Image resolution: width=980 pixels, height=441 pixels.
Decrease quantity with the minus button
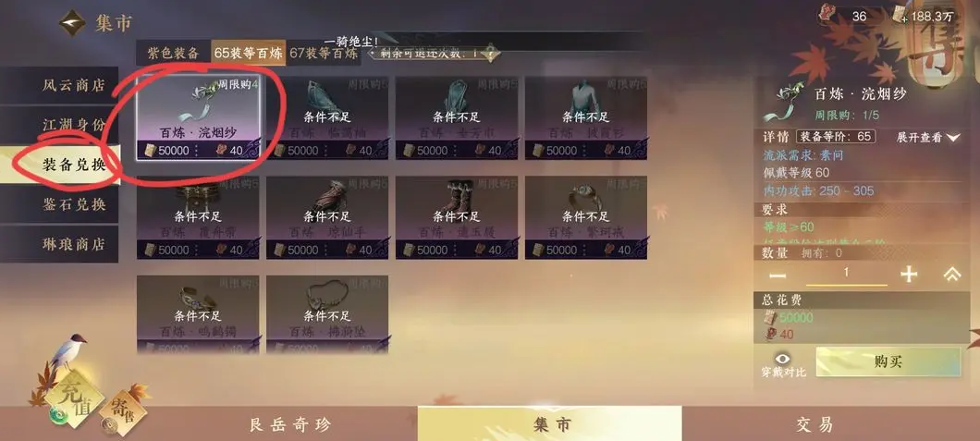[x=778, y=276]
